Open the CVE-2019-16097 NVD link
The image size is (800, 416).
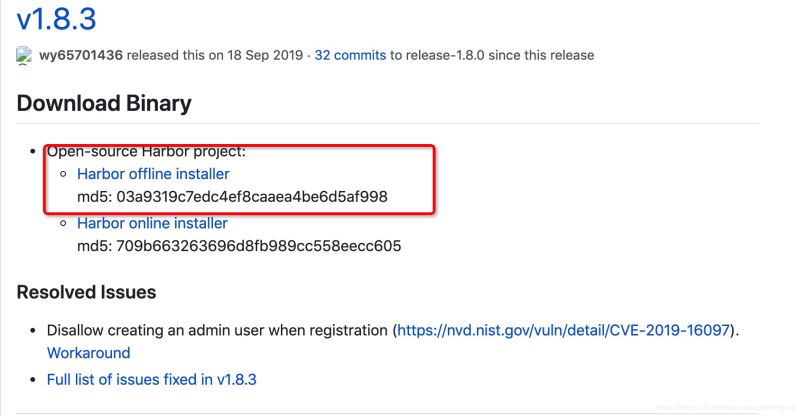coord(566,329)
